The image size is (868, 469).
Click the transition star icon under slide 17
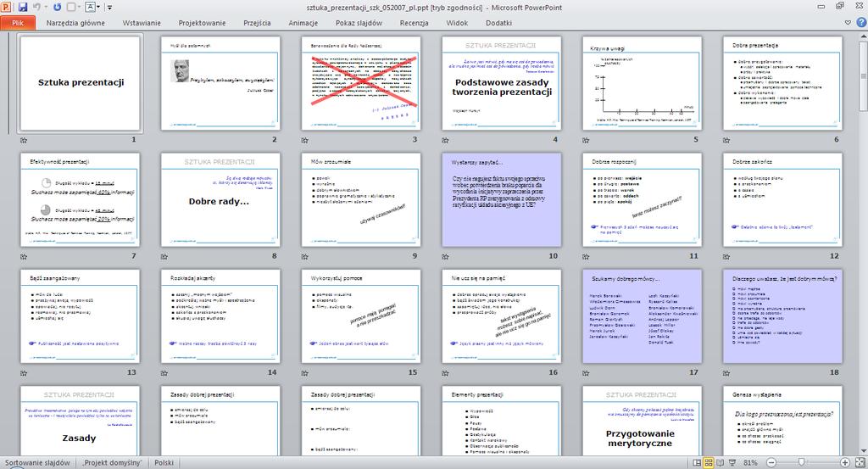[x=586, y=373]
